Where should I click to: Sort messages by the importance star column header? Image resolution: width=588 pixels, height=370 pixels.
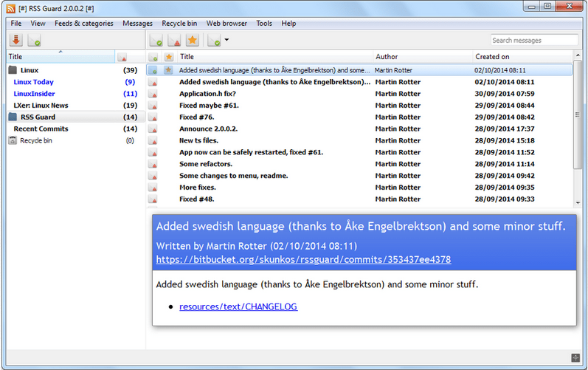[169, 57]
